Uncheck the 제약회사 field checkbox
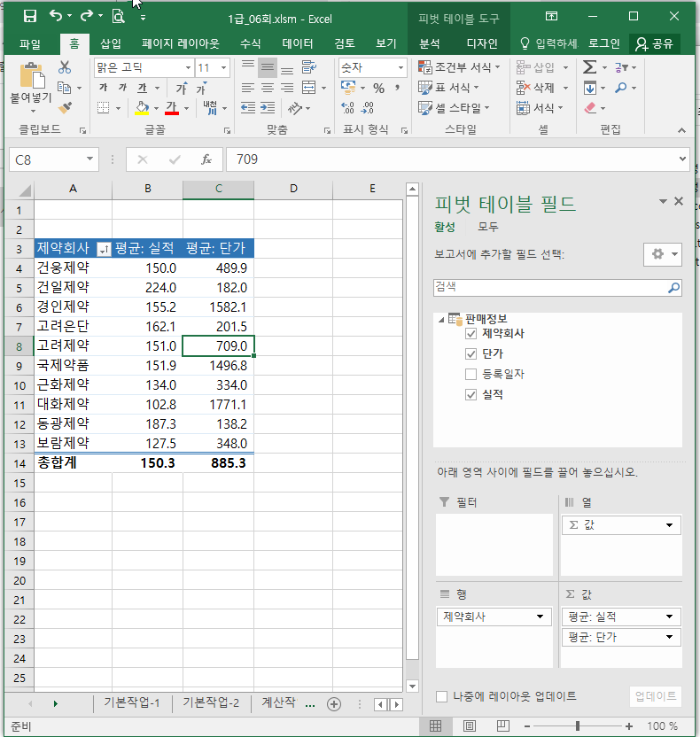Screen dimensions: 700x737 coord(471,334)
